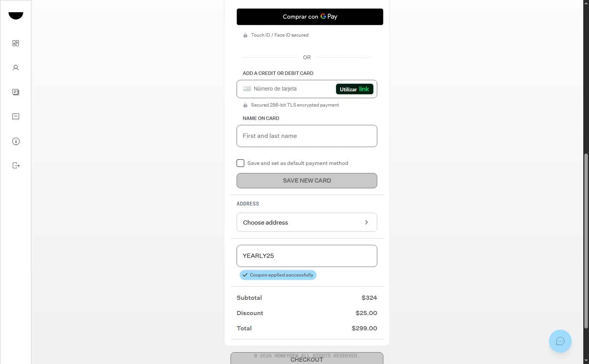Click the chevron arrow beside Choose address
This screenshot has height=364, width=589.
point(366,222)
